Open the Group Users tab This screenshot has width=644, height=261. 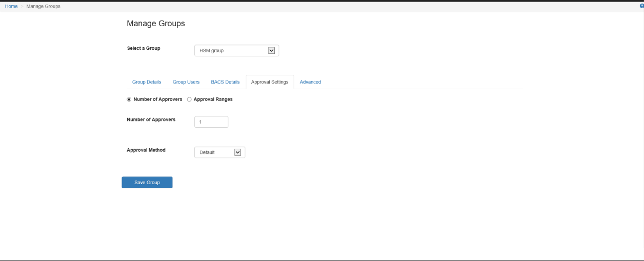point(186,82)
